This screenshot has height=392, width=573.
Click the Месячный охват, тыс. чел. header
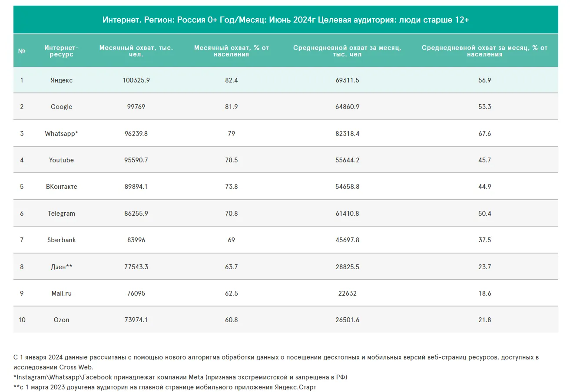point(136,51)
